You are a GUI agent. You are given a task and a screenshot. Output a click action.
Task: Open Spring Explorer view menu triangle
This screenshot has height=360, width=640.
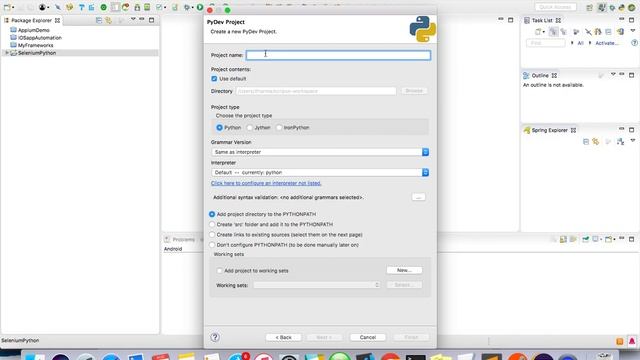click(x=632, y=141)
